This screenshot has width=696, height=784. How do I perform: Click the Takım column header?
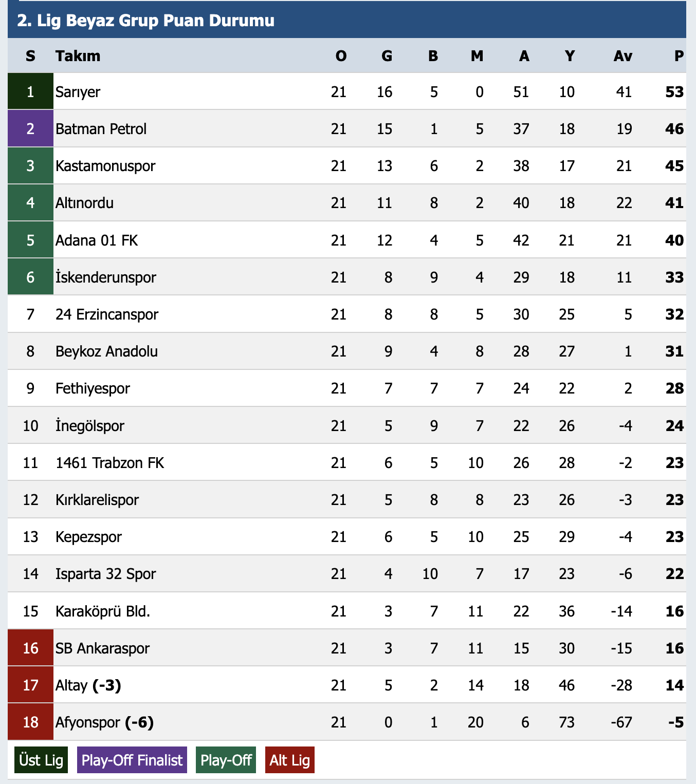coord(78,55)
